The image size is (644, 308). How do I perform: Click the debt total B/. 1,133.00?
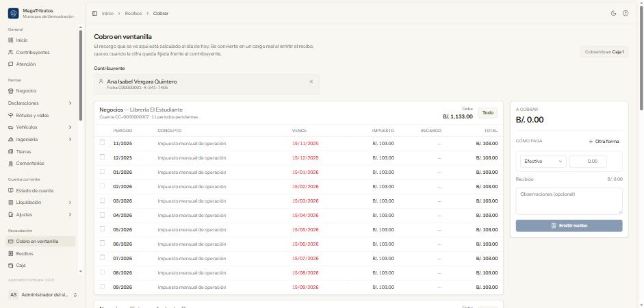pyautogui.click(x=458, y=116)
